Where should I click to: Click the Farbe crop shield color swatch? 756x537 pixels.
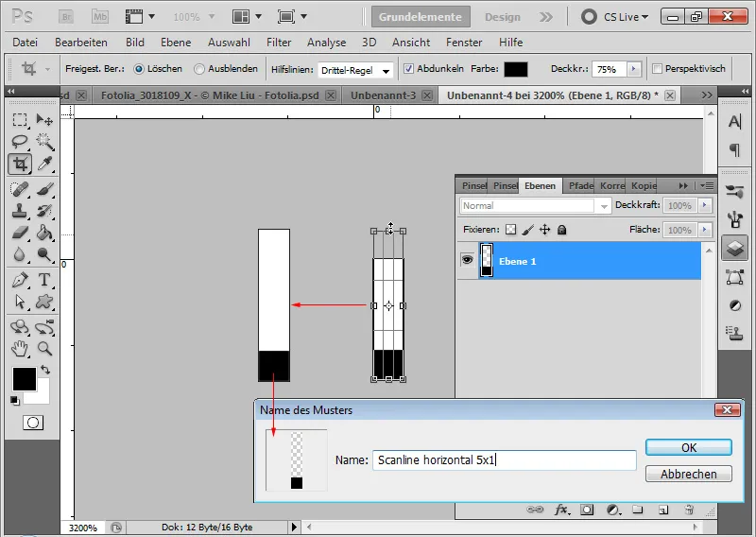515,69
